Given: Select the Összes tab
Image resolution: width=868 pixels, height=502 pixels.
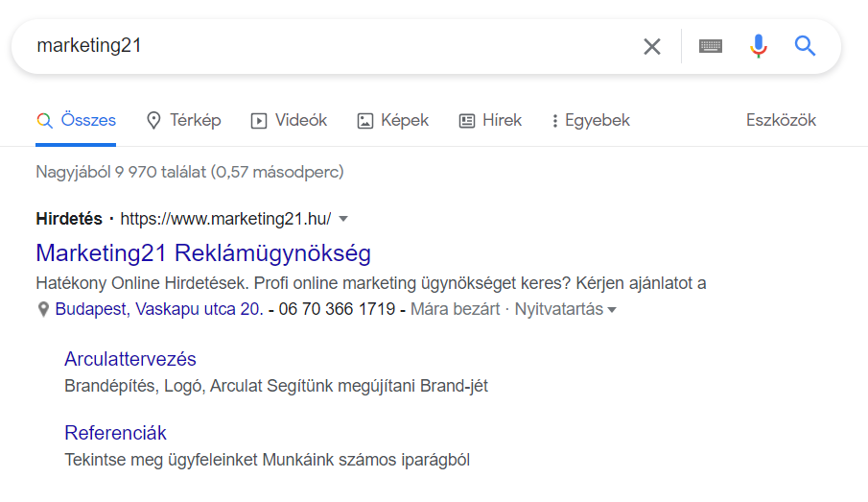Looking at the screenshot, I should [x=76, y=121].
